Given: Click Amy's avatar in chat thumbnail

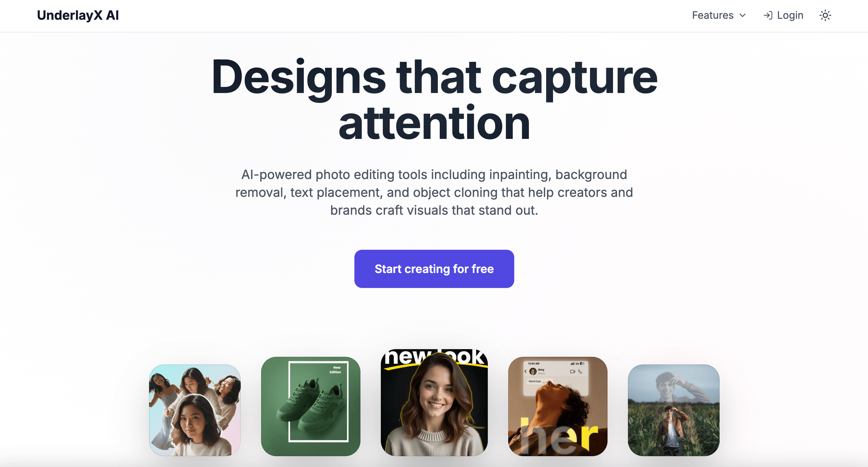Looking at the screenshot, I should (533, 371).
